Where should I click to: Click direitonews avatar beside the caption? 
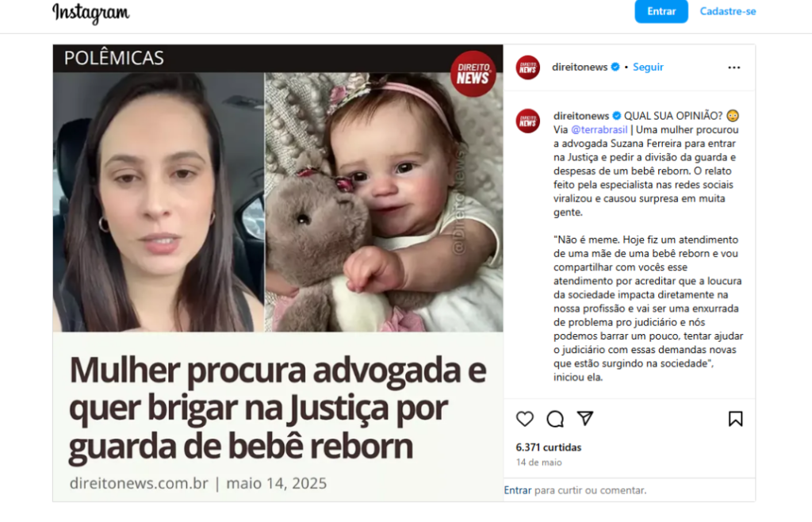[527, 121]
